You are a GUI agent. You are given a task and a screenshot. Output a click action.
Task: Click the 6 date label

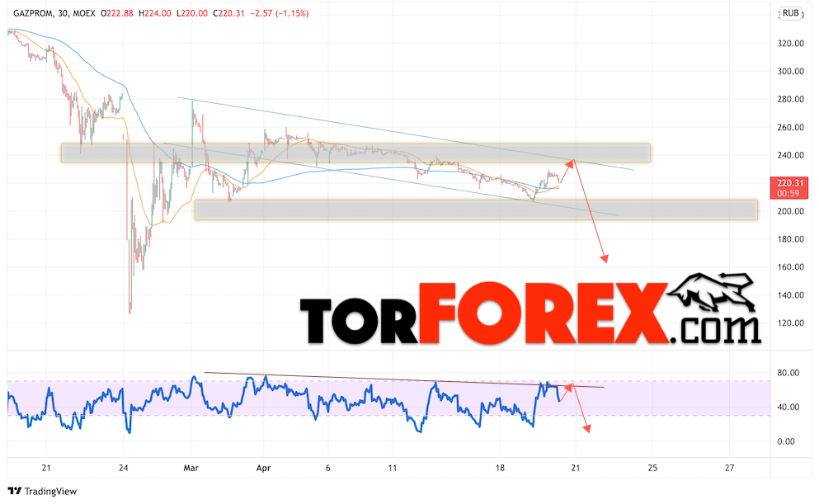[x=328, y=468]
